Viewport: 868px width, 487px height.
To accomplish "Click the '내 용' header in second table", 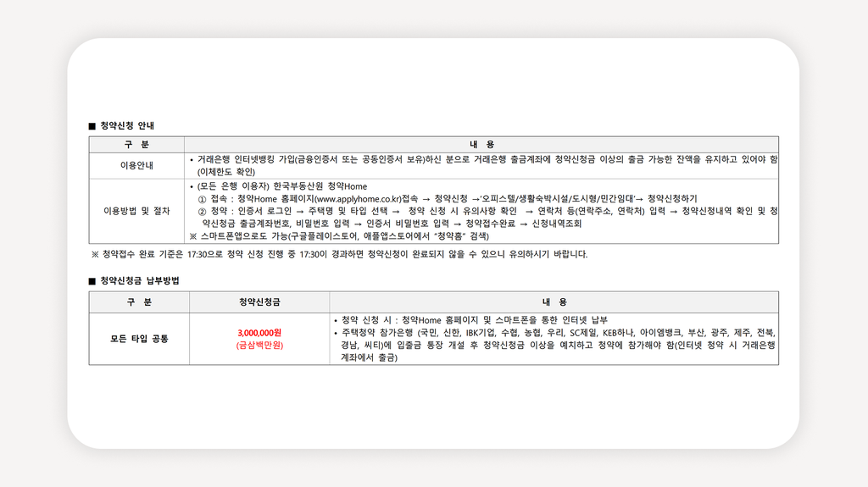I will point(554,302).
